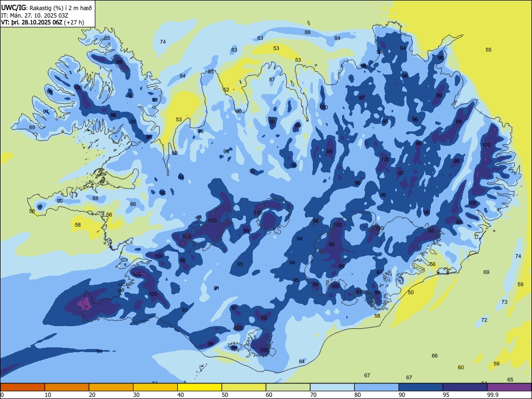This screenshot has width=532, height=399.
Task: Click the humidity value "52" on the map
Action: tap(226, 90)
